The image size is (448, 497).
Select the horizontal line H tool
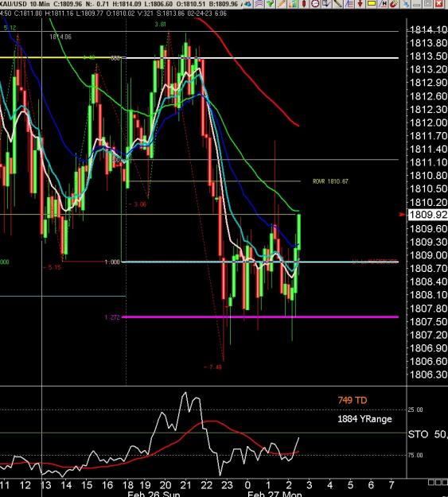click(382, 3)
